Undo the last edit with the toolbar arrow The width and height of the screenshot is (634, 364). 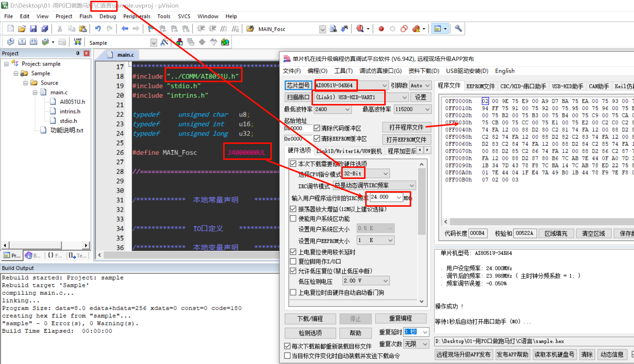click(x=98, y=29)
